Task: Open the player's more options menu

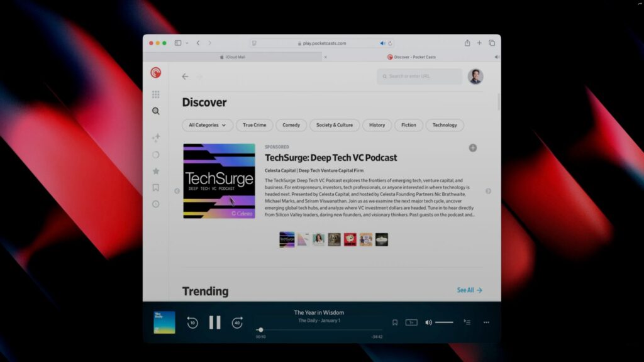Action: pos(486,322)
